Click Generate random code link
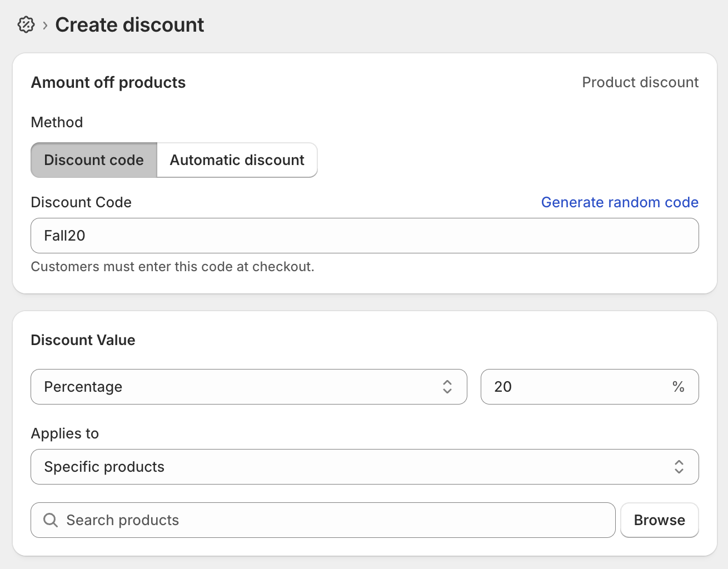 (620, 202)
